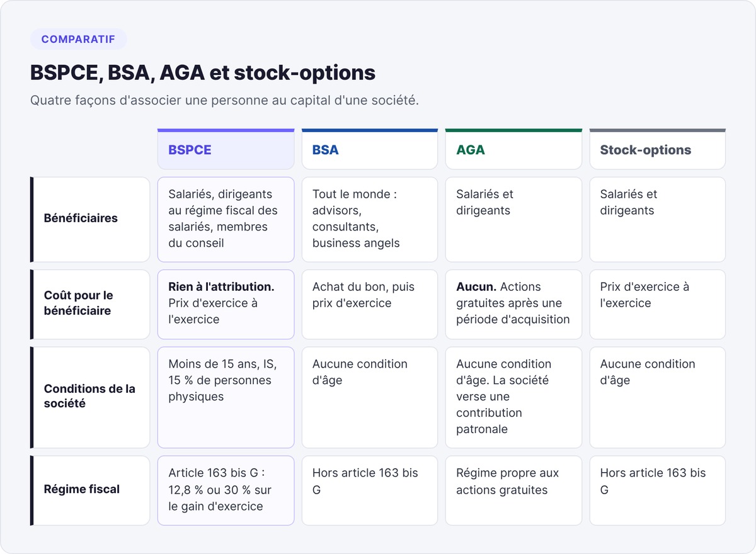The width and height of the screenshot is (756, 554).
Task: Click the Bénéficiaires row label
Action: click(x=90, y=220)
